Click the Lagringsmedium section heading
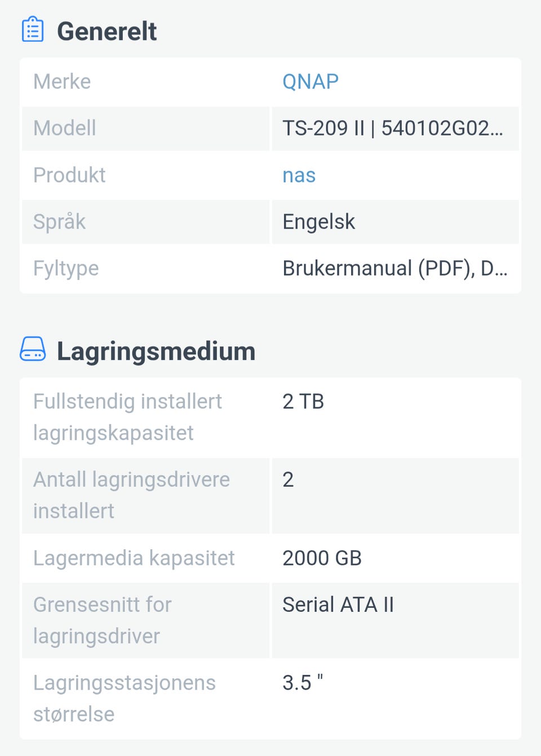This screenshot has width=541, height=756. (156, 351)
